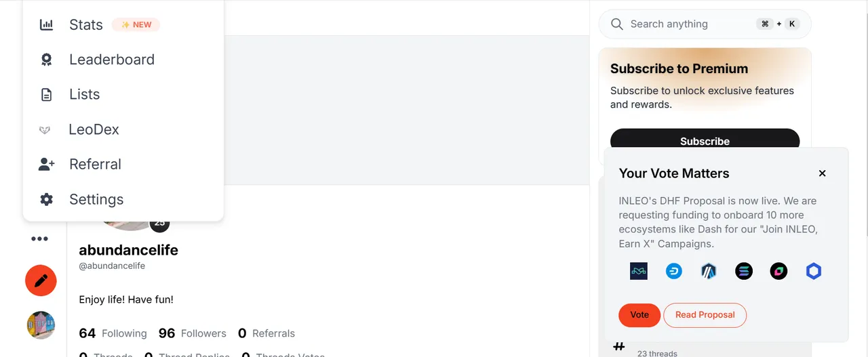Click the Referral person-plus icon
868x357 pixels.
tap(46, 165)
